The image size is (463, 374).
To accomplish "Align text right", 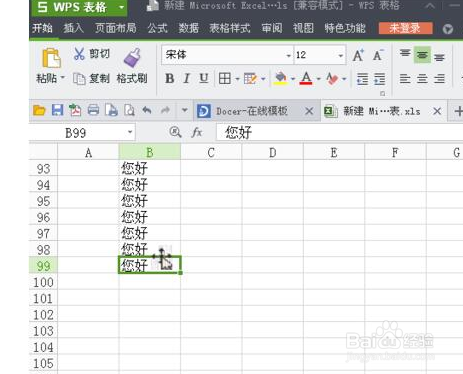I will click(x=439, y=79).
